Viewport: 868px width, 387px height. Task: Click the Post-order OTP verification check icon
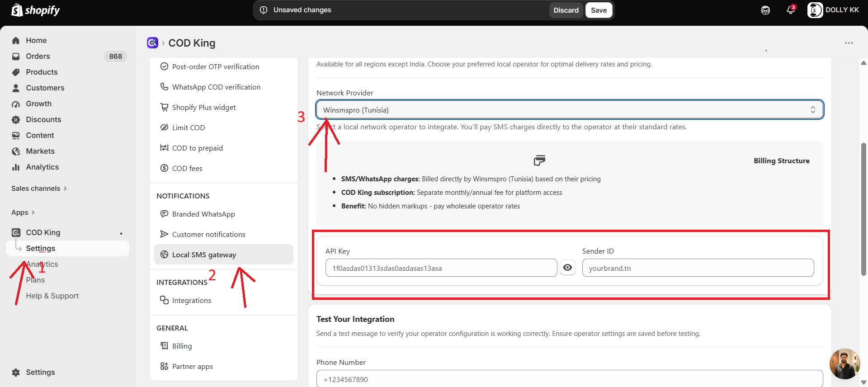tap(164, 66)
